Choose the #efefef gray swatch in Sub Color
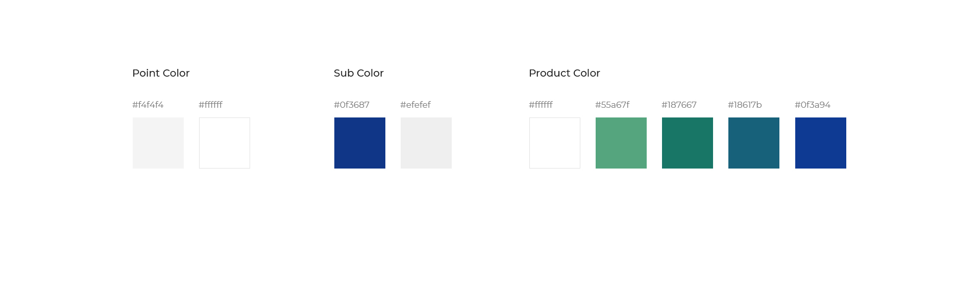 tap(426, 143)
